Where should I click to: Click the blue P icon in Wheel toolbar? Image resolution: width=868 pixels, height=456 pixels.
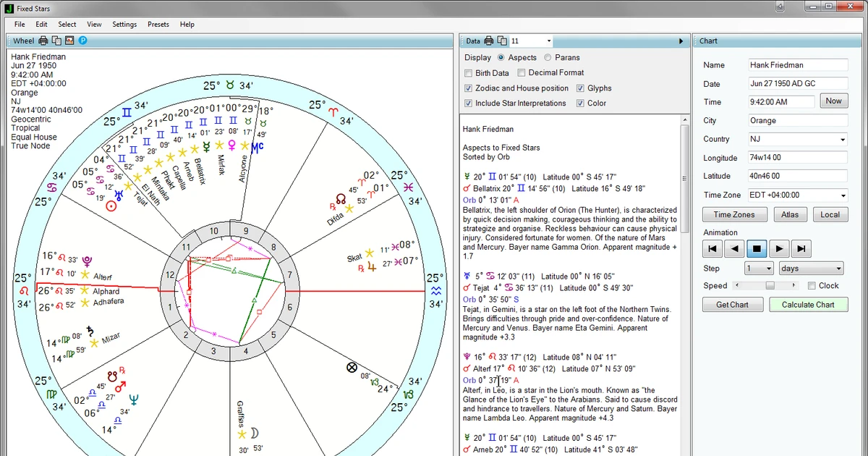point(82,41)
